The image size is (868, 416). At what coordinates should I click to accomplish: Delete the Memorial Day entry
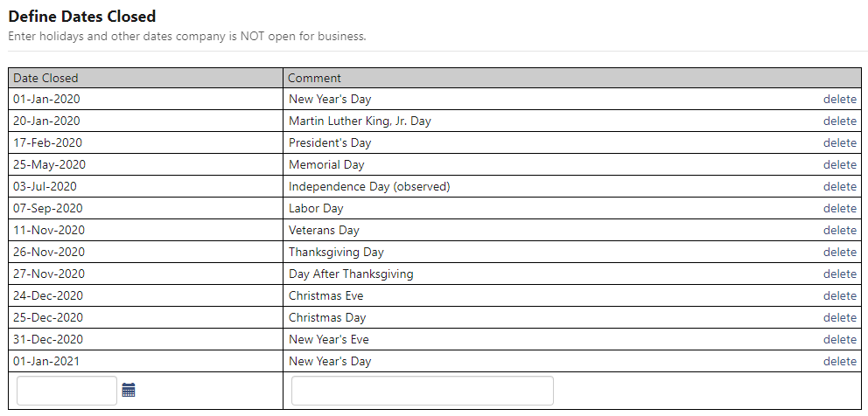839,164
